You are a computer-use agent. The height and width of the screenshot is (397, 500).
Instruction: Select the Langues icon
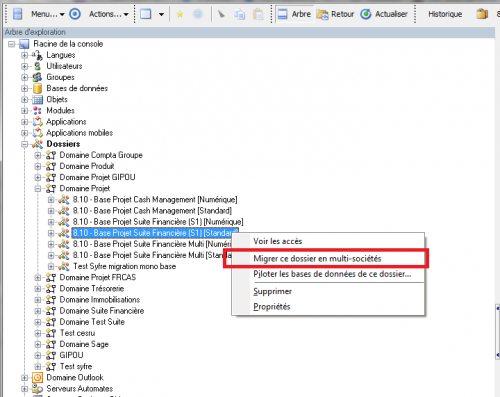(37, 55)
